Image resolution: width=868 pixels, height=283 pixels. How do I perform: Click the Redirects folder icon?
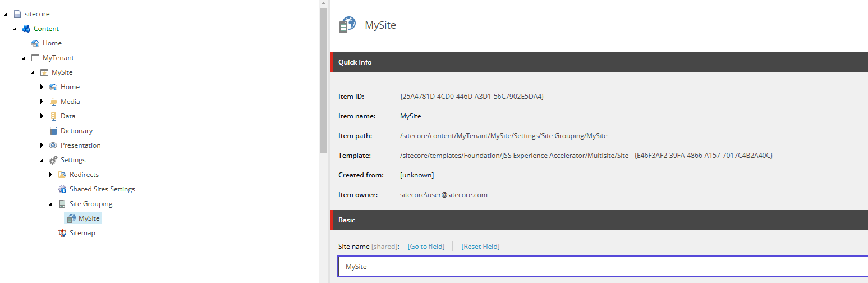coord(62,174)
